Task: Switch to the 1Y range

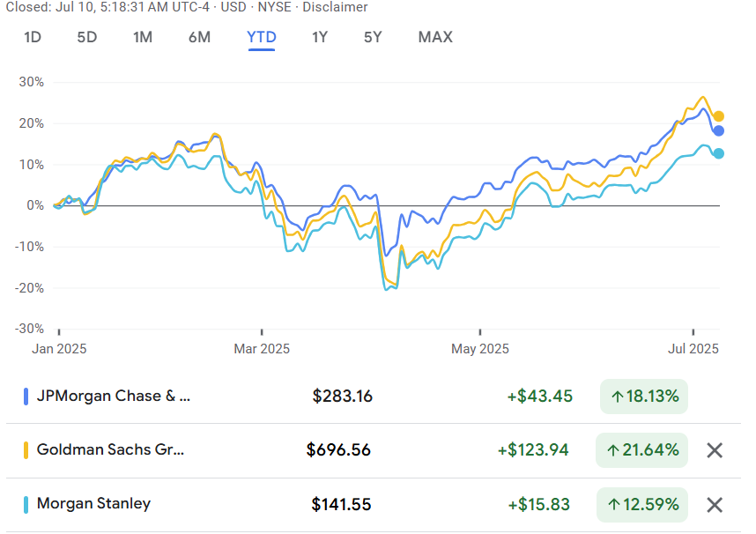Action: coord(320,37)
